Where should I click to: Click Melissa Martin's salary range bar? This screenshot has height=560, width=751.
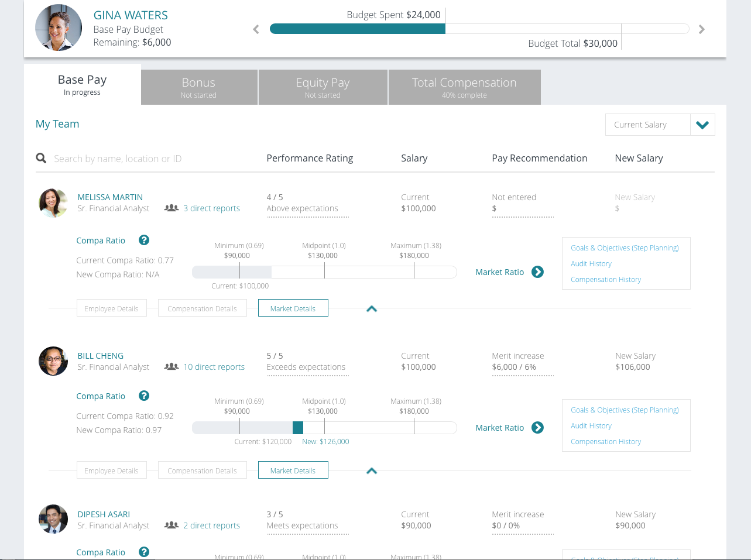tap(324, 272)
